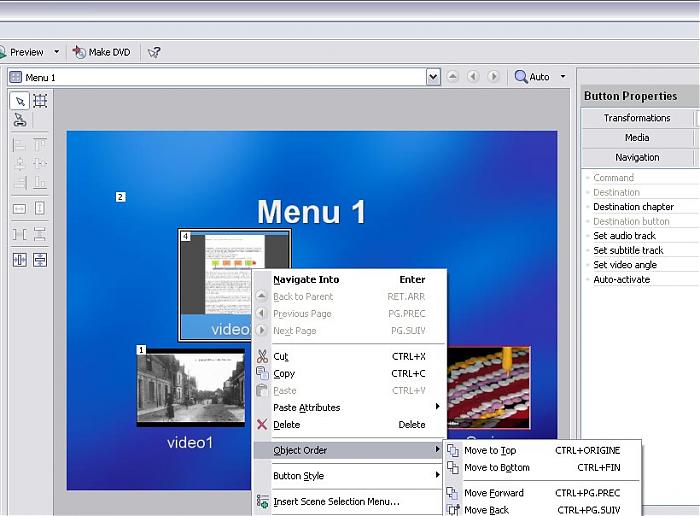Choose Delete from the context menu
The height and width of the screenshot is (516, 700).
[x=286, y=425]
